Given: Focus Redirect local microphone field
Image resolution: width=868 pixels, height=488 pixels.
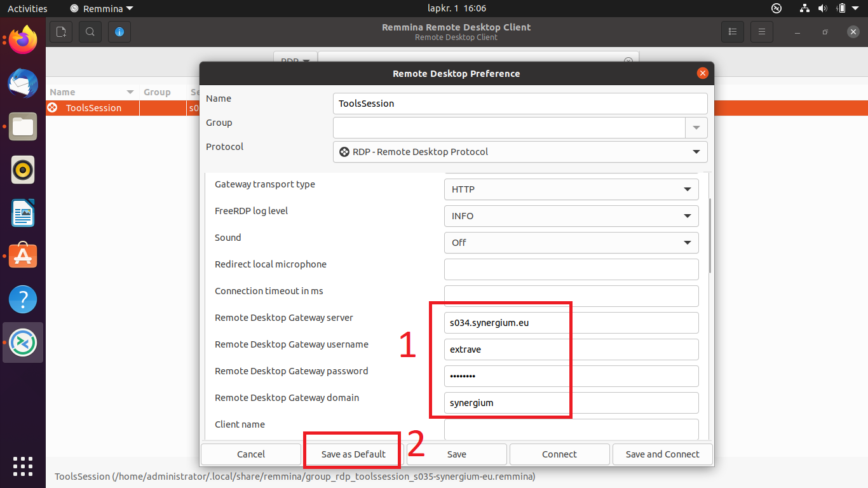Looking at the screenshot, I should [571, 269].
